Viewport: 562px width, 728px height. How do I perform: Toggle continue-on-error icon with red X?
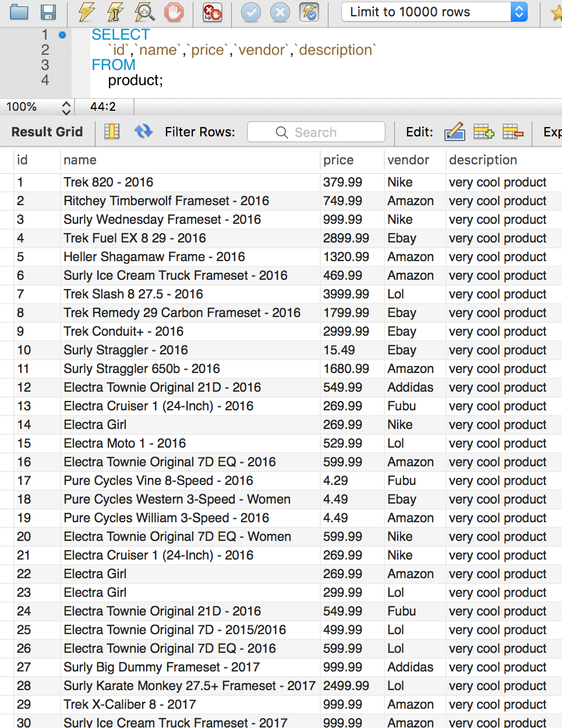212,12
